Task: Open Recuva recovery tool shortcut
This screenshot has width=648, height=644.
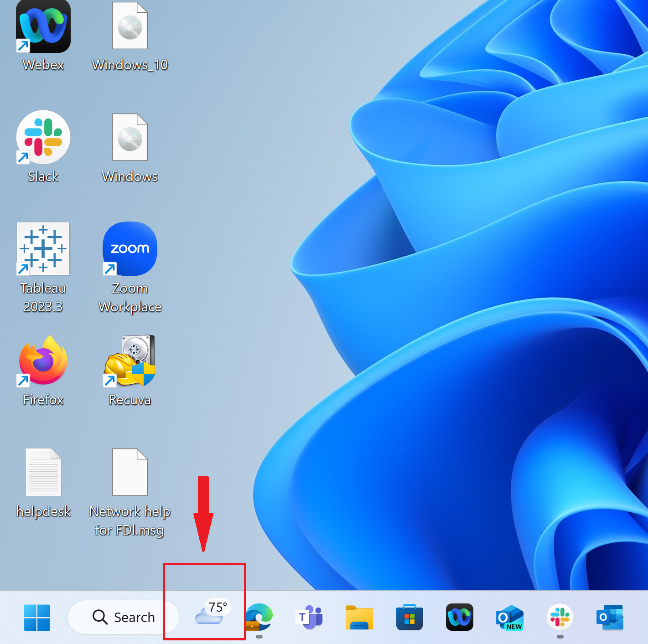Action: [x=130, y=361]
